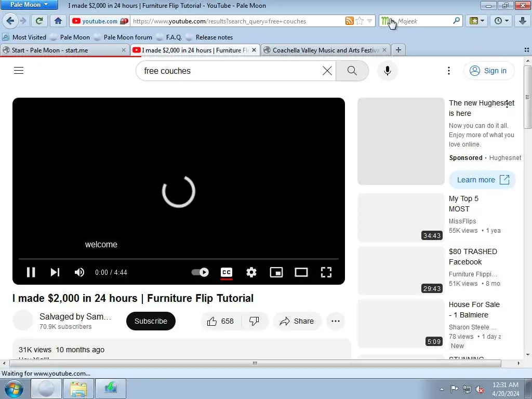Open Pale Moon forum bookmark
Viewport: 532px width, 399px height.
pos(123,37)
